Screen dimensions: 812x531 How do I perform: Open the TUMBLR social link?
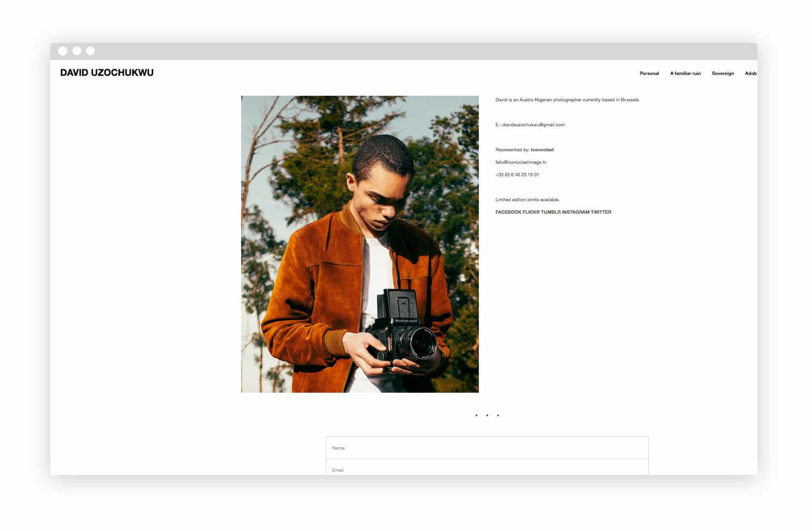(x=551, y=212)
